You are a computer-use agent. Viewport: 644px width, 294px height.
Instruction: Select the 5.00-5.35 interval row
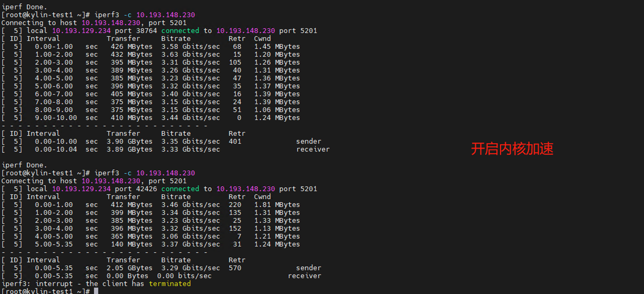54,244
